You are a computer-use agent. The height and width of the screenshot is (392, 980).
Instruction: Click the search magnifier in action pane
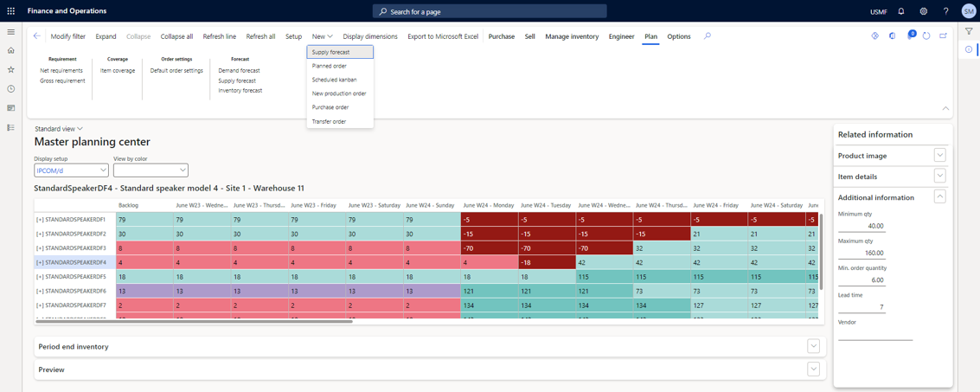click(x=708, y=36)
